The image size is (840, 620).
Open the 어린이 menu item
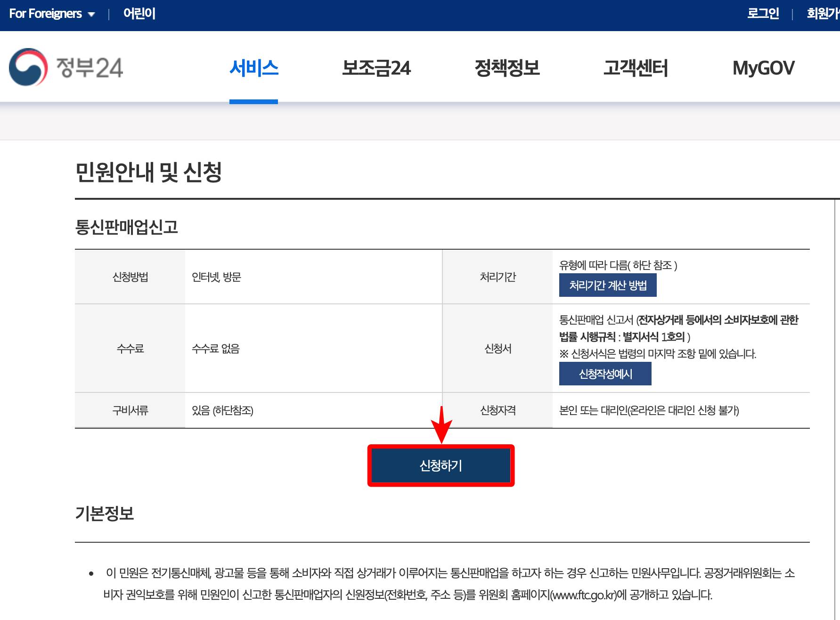[139, 14]
